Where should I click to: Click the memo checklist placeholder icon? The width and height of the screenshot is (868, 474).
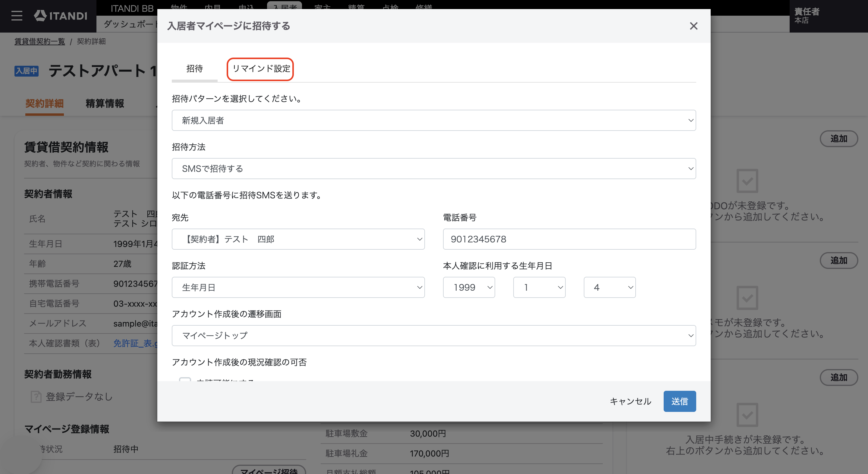tap(747, 298)
